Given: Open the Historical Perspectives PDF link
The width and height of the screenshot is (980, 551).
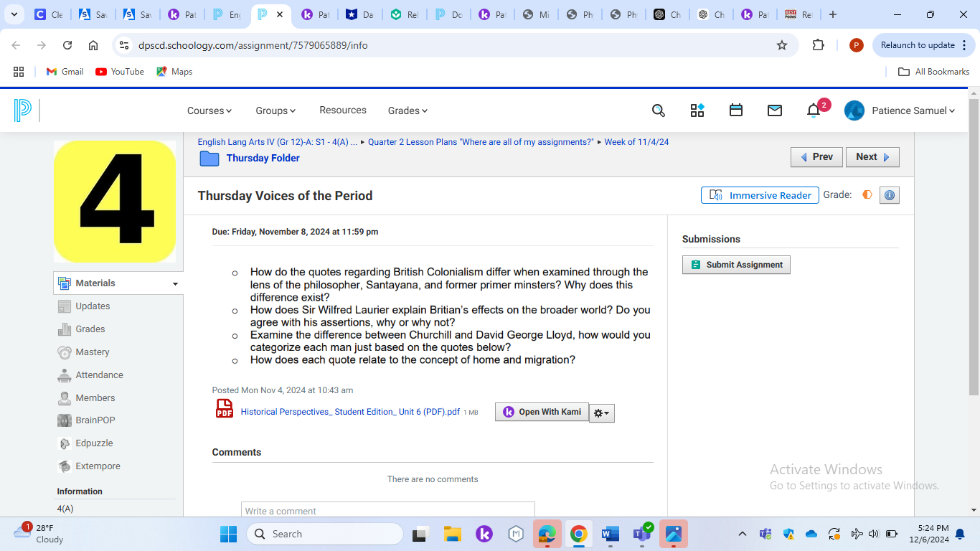Looking at the screenshot, I should click(x=350, y=412).
